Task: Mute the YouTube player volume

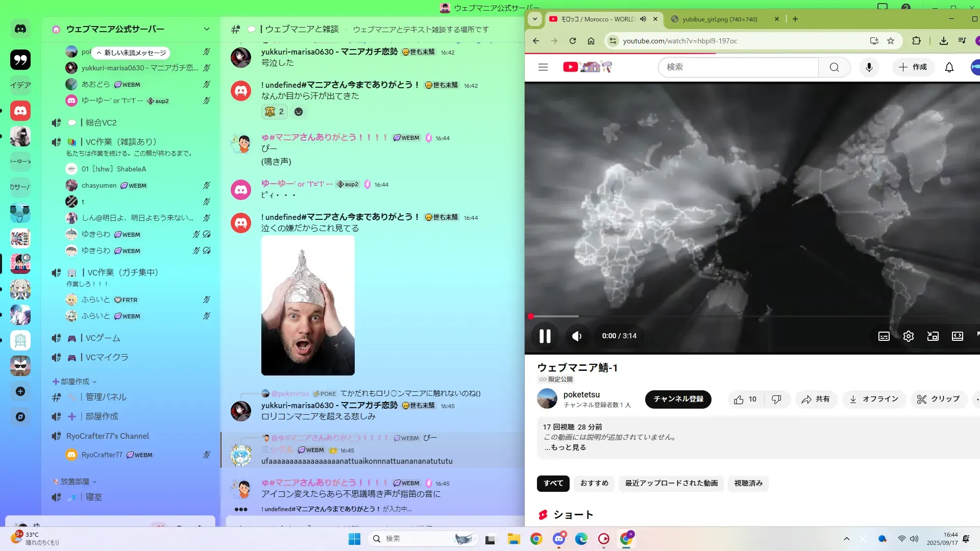Action: [577, 336]
